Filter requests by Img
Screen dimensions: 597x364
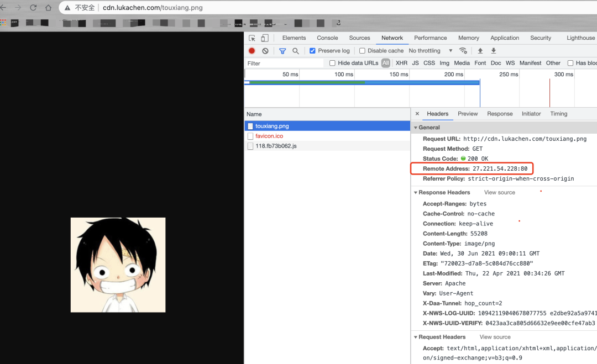[x=444, y=63]
